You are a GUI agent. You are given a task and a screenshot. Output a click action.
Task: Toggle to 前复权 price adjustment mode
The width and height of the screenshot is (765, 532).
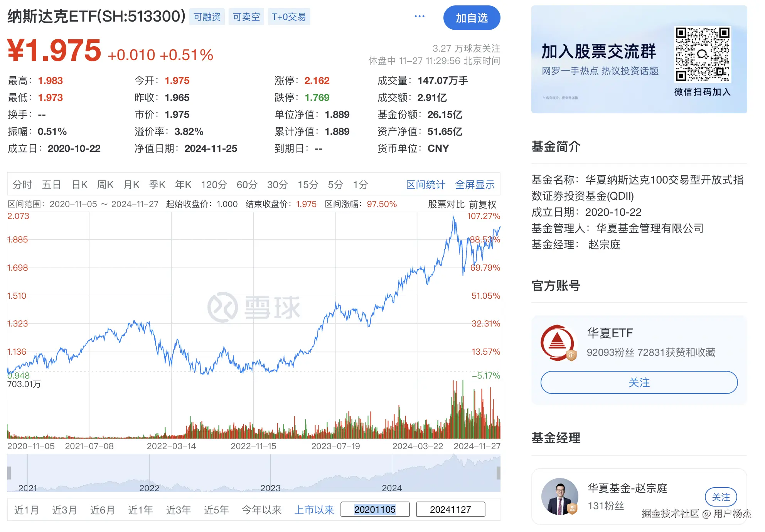tap(483, 204)
